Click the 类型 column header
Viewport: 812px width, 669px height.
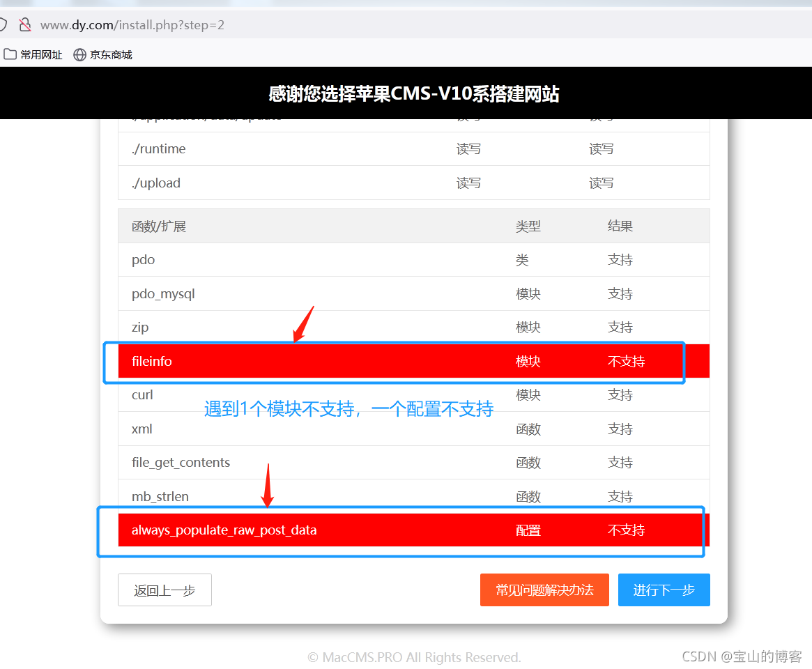(x=528, y=226)
